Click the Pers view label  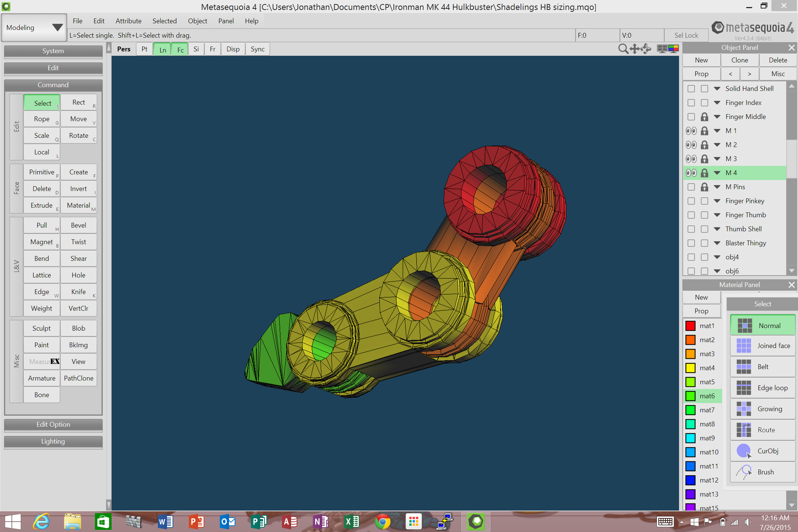[x=124, y=49]
